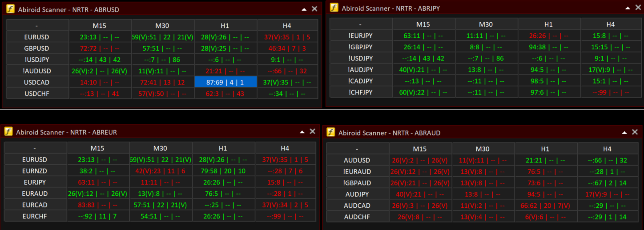Click the !GBPJPY symbol in the ABRJPY panel

[361, 47]
